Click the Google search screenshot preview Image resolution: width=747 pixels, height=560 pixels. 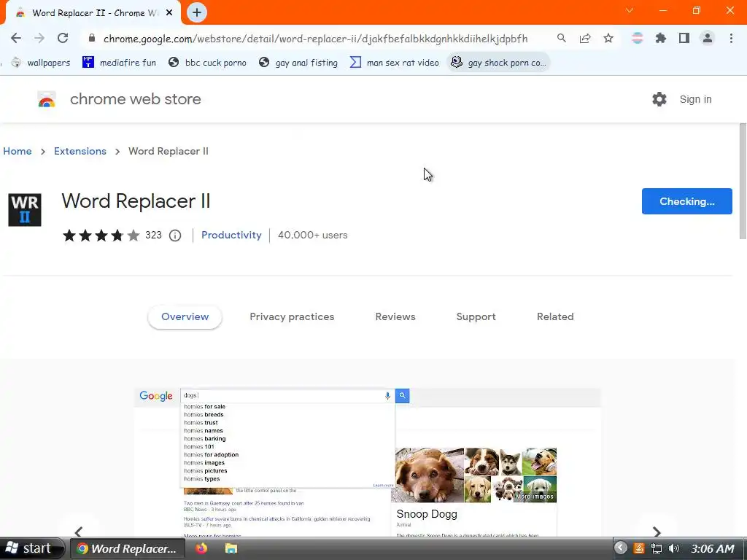coord(367,463)
